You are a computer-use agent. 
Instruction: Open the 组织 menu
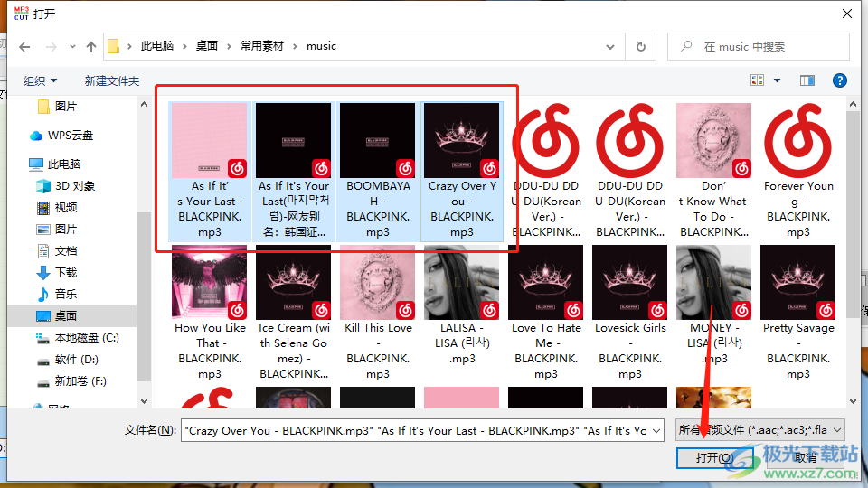40,80
